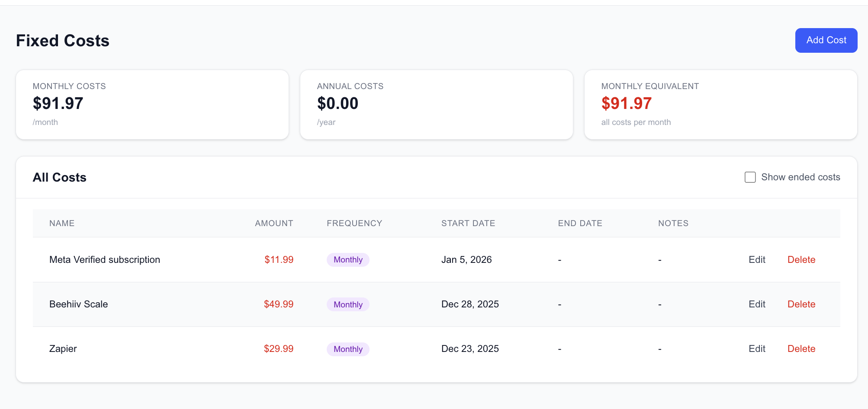The image size is (868, 409).
Task: Click the NAME column header
Action: click(x=62, y=223)
